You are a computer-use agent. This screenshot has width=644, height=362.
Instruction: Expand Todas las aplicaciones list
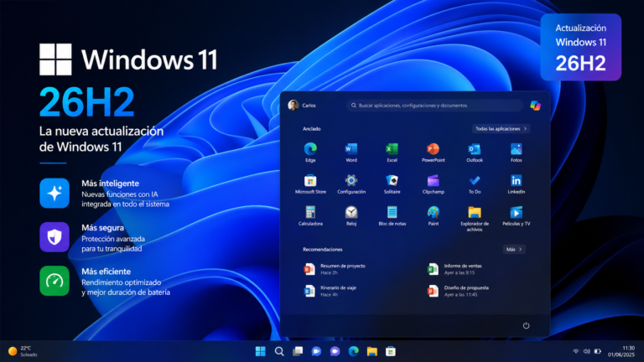click(x=501, y=129)
